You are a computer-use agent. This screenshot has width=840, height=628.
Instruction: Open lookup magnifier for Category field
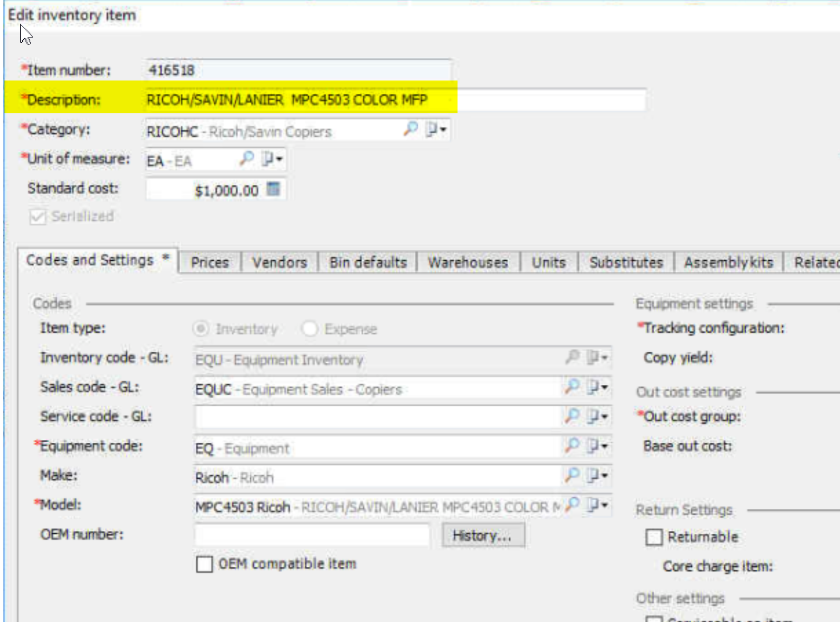(411, 129)
